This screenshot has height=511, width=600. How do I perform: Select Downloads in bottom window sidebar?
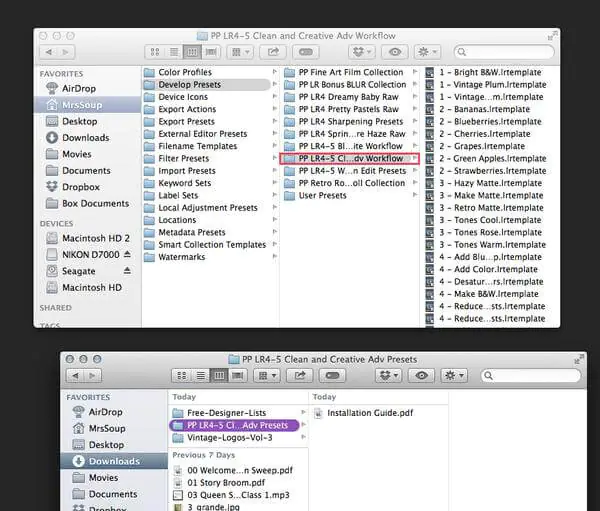click(x=114, y=461)
